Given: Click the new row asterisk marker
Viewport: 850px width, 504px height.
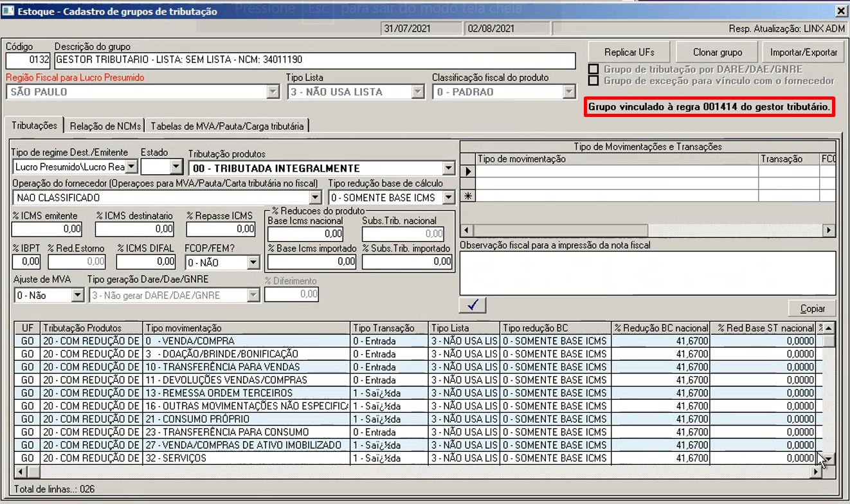Looking at the screenshot, I should coord(468,197).
